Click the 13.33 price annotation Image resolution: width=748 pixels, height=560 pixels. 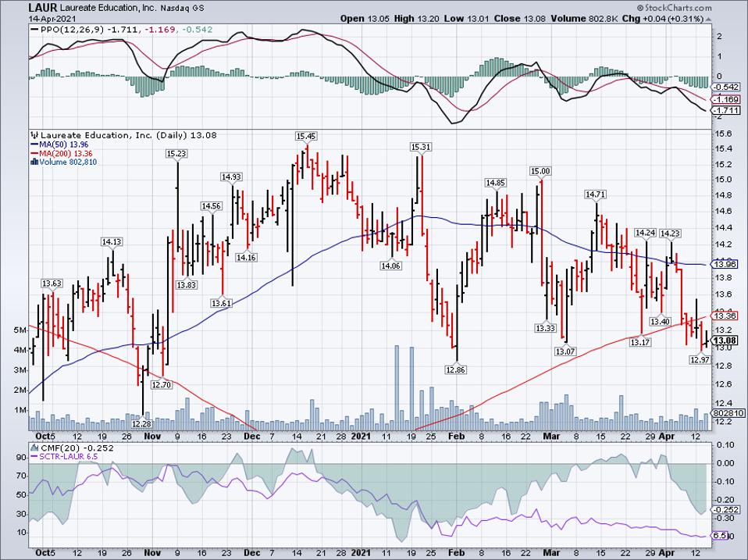pos(545,328)
